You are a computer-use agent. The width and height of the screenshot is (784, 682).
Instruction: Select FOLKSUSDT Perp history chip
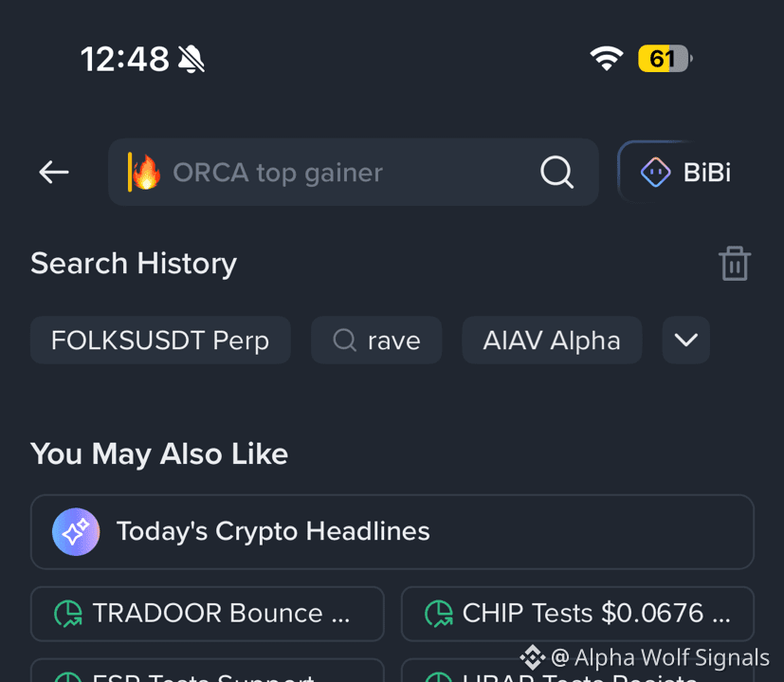(160, 341)
